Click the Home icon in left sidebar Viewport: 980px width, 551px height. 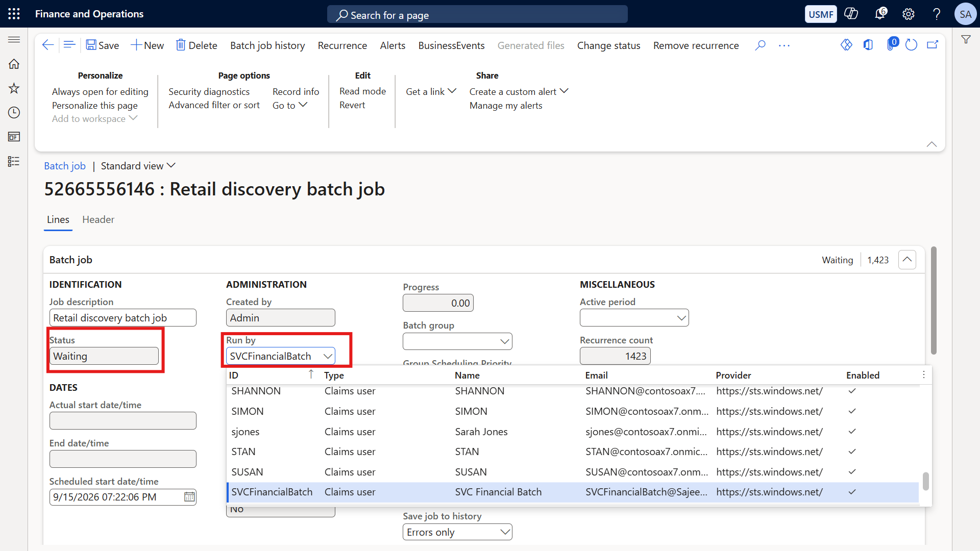pos(14,64)
